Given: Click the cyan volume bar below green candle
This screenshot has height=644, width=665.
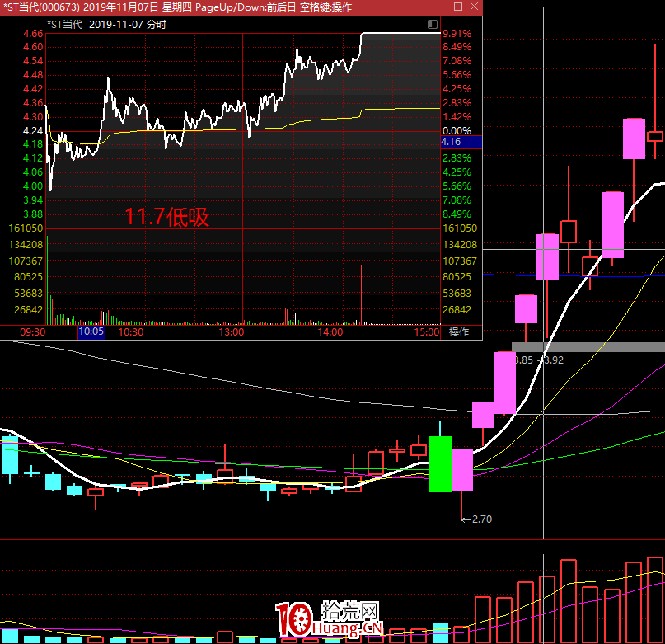Looking at the screenshot, I should click(440, 632).
